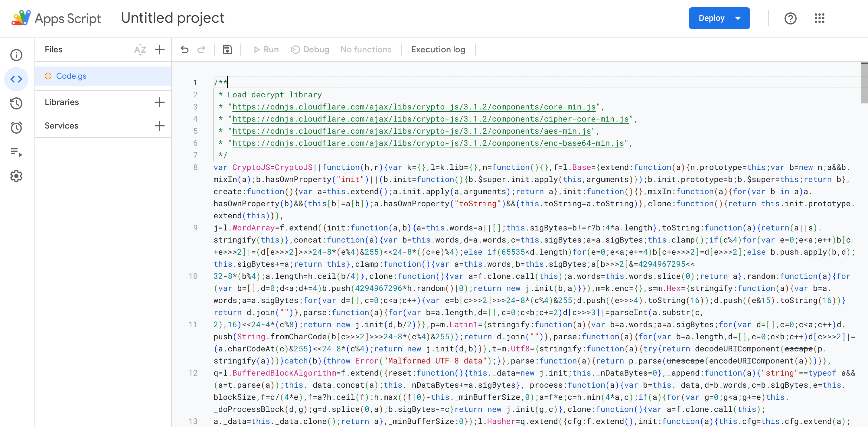Click the "Malformed UTF-8 data" string
Image resolution: width=868 pixels, height=427 pixels.
tap(435, 361)
